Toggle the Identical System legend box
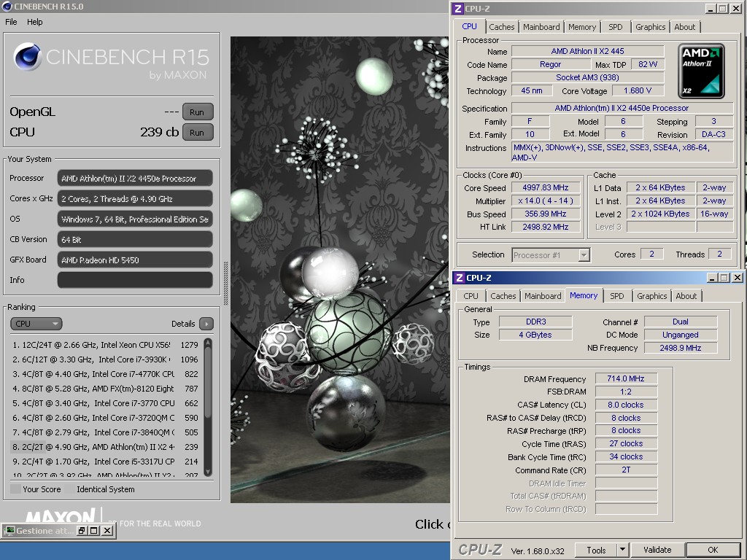The width and height of the screenshot is (747, 560). (x=71, y=489)
